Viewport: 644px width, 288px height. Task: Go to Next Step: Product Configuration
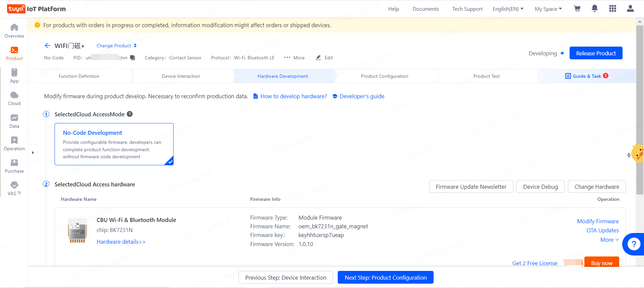point(386,278)
